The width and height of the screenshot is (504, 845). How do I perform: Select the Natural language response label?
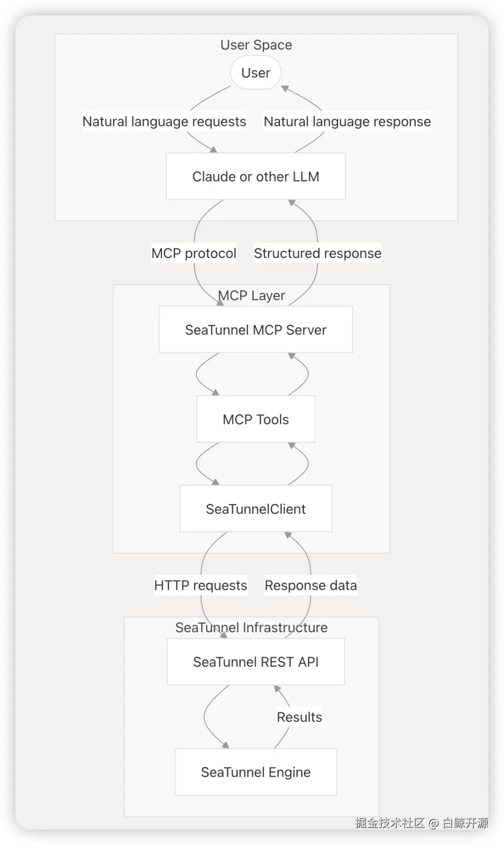[347, 121]
